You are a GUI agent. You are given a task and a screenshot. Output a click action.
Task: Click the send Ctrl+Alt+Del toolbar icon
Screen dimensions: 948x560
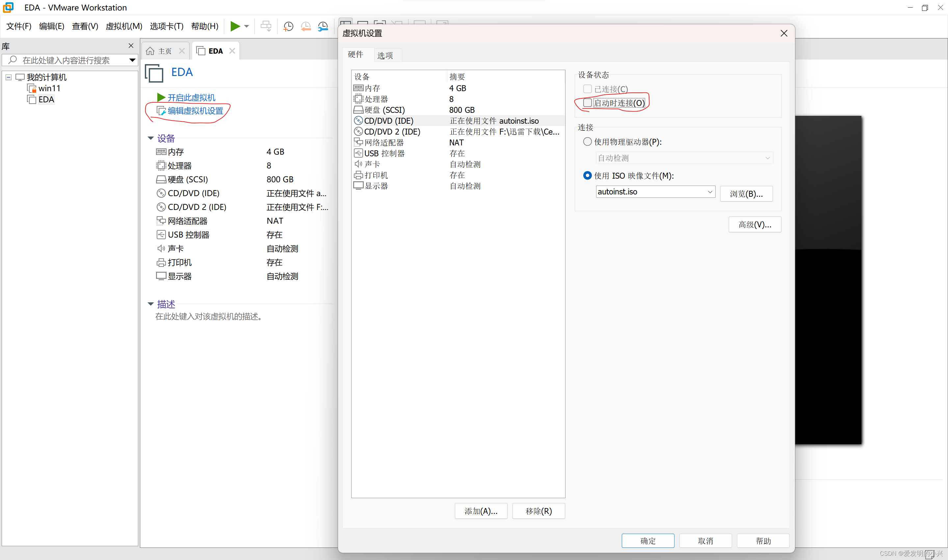pyautogui.click(x=266, y=26)
